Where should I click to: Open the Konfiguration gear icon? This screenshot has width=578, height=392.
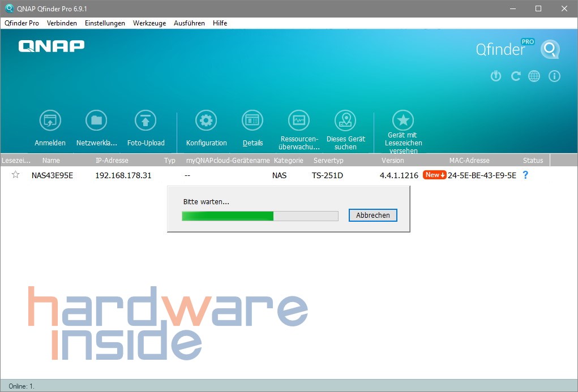(x=206, y=120)
